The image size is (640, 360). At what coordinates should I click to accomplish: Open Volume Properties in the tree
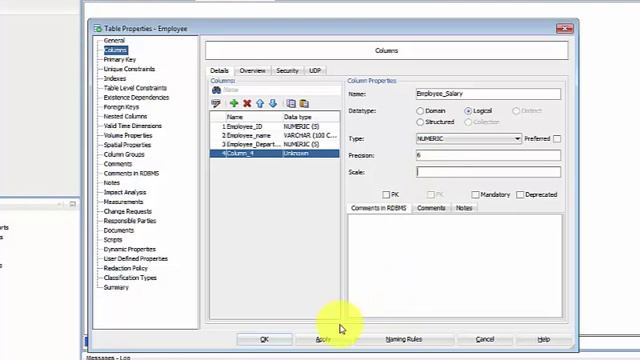pyautogui.click(x=128, y=136)
